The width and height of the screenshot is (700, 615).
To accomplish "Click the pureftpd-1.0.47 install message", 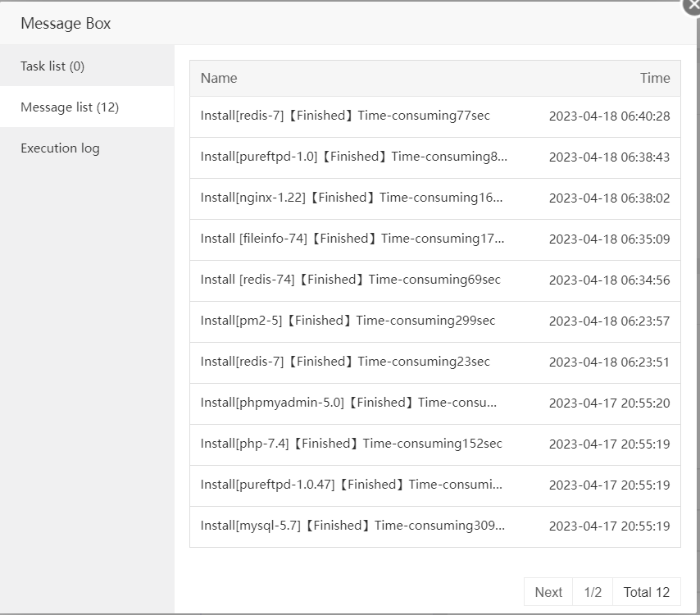I will [x=351, y=485].
